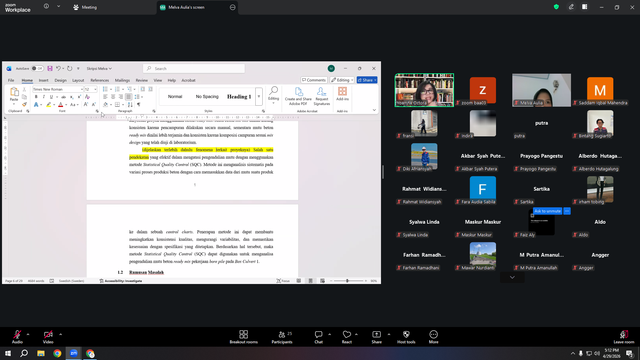Toggle Underline formatting
Image resolution: width=640 pixels, height=360 pixels.
(51, 97)
